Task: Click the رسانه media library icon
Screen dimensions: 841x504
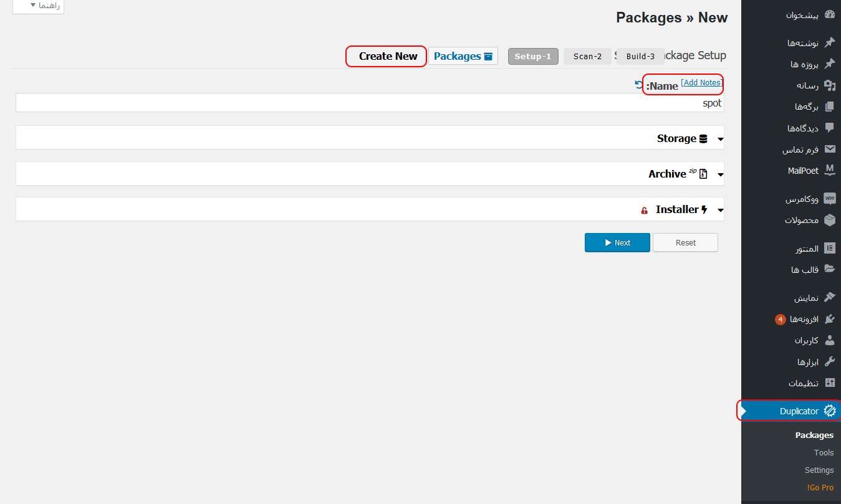Action: (829, 85)
